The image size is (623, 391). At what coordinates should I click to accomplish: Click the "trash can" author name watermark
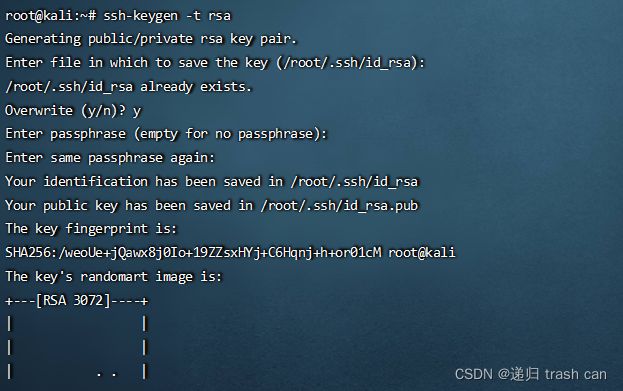pos(576,374)
